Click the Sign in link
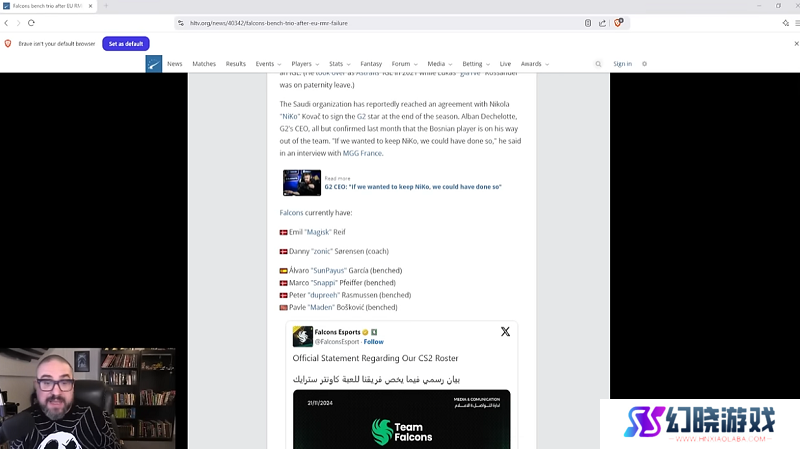 pos(622,64)
